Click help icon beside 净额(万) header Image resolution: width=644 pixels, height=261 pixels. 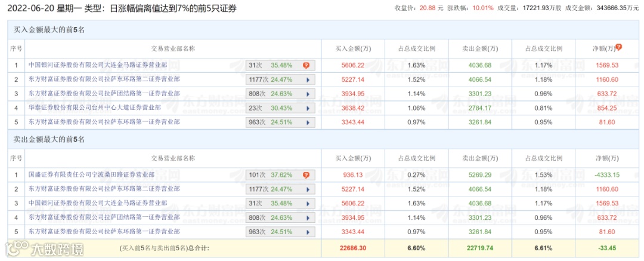[619, 47]
